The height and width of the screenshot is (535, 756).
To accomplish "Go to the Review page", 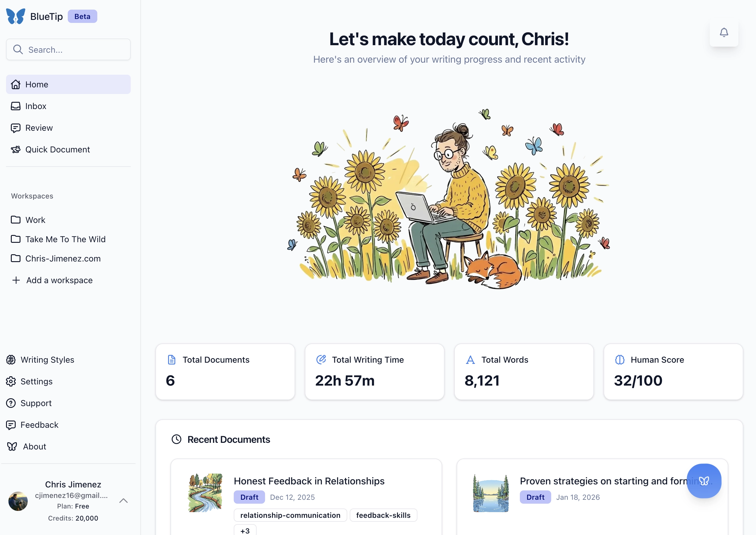I will pos(39,128).
